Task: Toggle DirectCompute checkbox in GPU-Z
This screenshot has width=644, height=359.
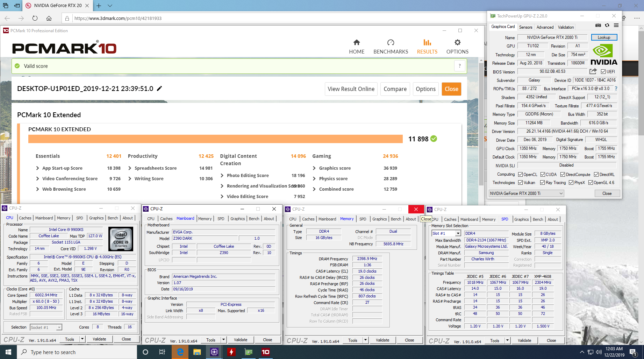Action: pyautogui.click(x=563, y=175)
